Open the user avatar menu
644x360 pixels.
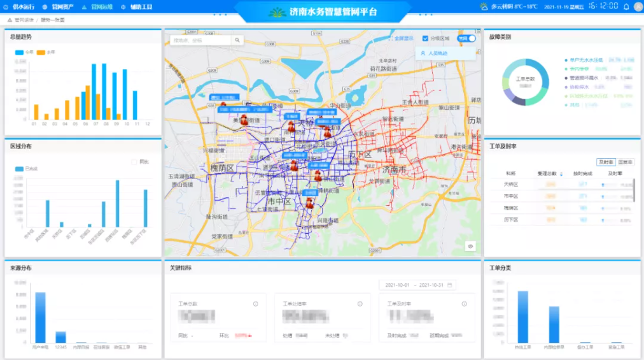[x=638, y=6]
